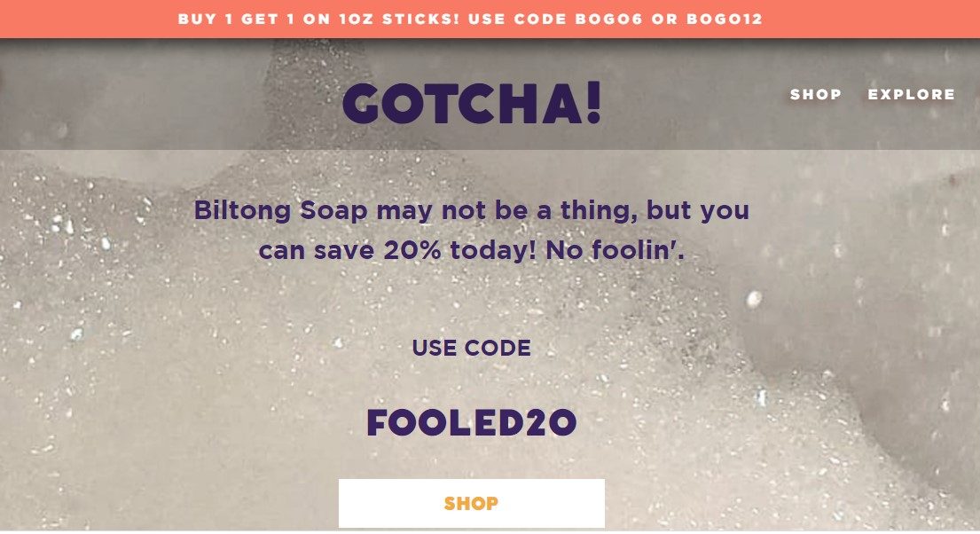Click the word "today!" in the message
This screenshot has width=980, height=534.
pos(493,251)
